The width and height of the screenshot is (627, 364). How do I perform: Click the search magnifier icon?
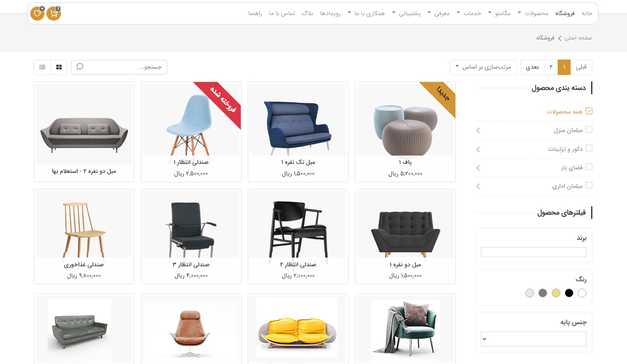pyautogui.click(x=79, y=67)
